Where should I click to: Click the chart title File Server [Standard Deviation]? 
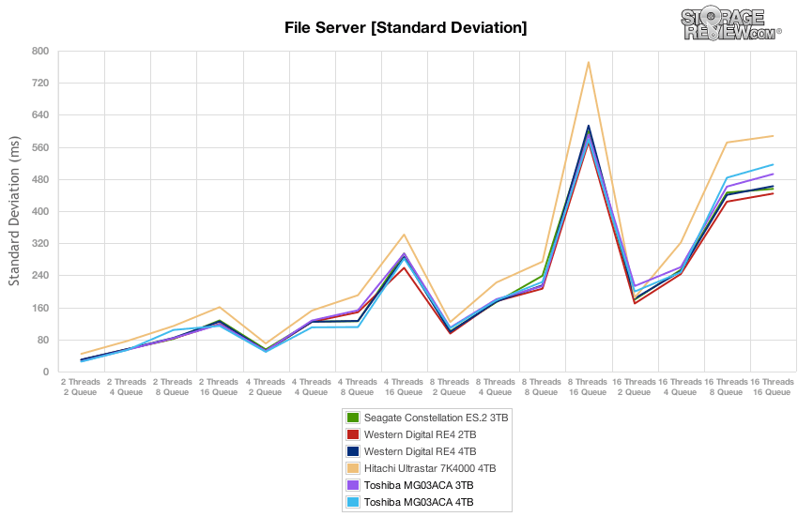pyautogui.click(x=406, y=27)
